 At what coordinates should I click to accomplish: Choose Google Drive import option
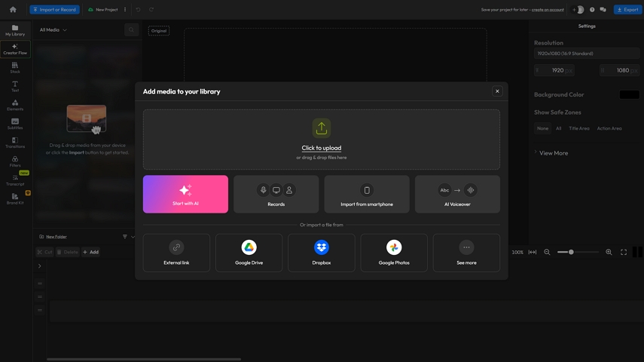[249, 253]
